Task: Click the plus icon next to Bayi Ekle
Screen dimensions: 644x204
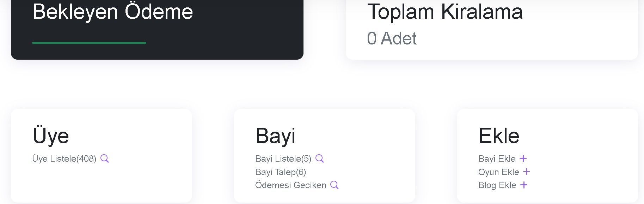Action: point(523,158)
